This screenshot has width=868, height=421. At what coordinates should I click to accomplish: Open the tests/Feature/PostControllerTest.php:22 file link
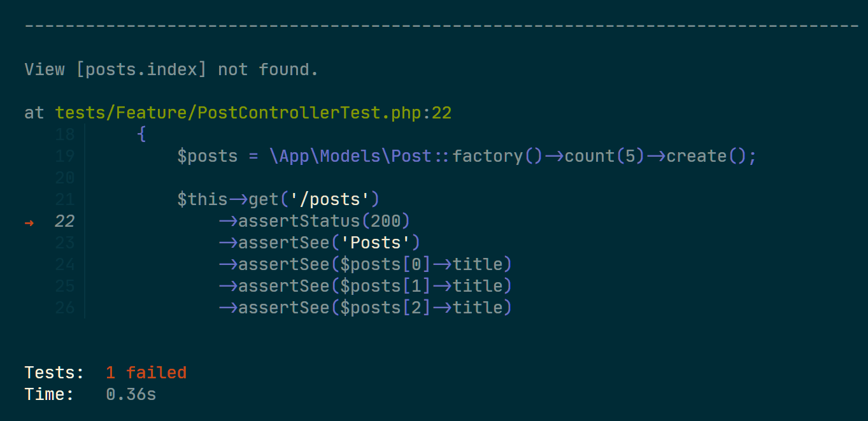coord(253,113)
